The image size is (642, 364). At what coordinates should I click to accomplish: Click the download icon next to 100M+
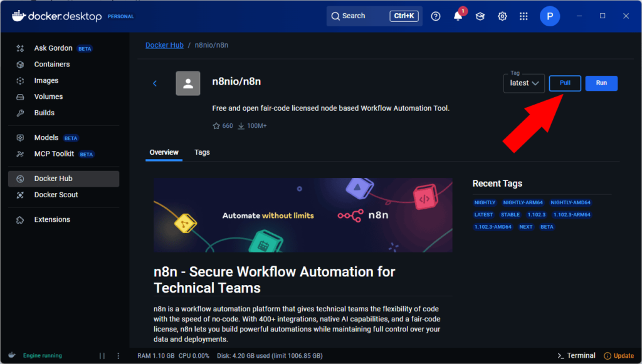(241, 126)
